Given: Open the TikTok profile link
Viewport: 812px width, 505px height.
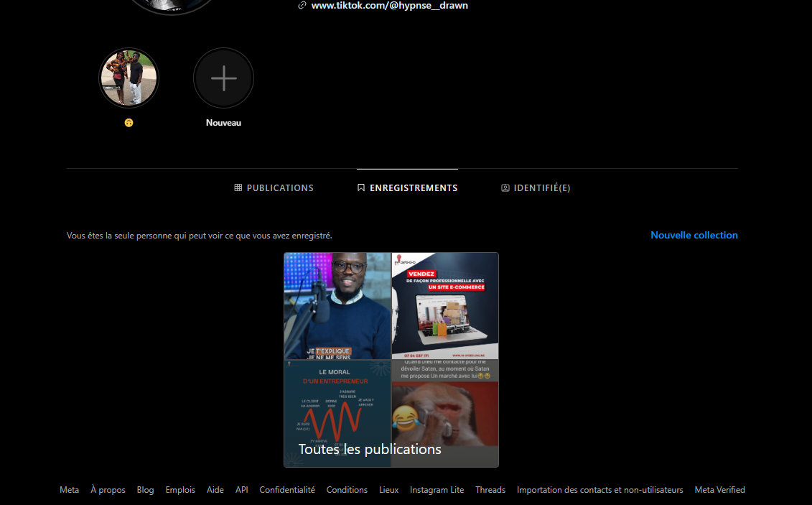Looking at the screenshot, I should coord(389,6).
